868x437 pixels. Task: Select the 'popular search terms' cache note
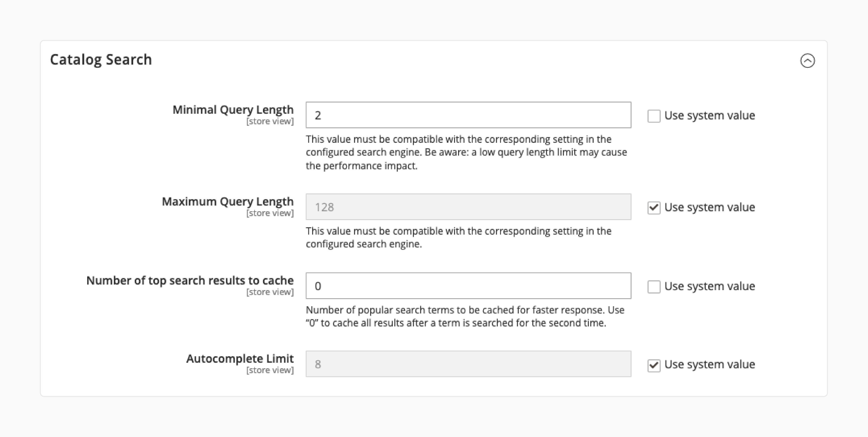465,316
